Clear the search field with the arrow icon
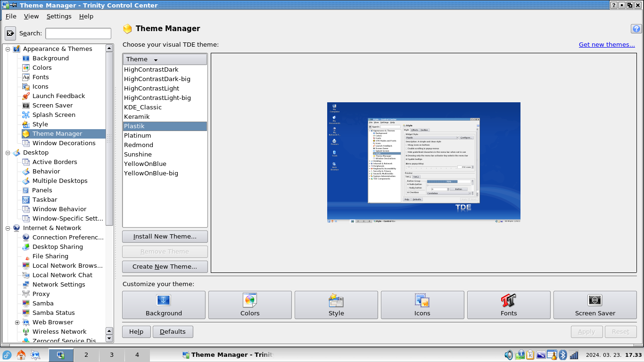644x362 pixels. (10, 33)
